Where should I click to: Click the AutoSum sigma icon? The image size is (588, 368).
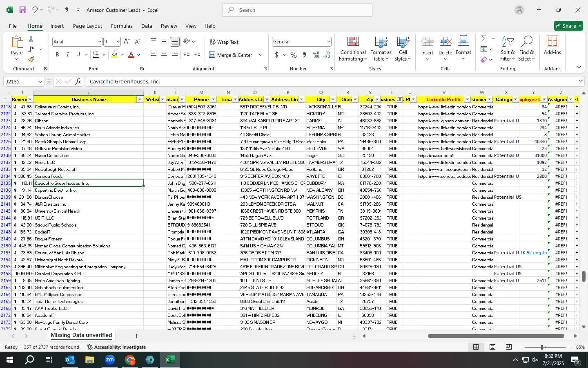484,38
